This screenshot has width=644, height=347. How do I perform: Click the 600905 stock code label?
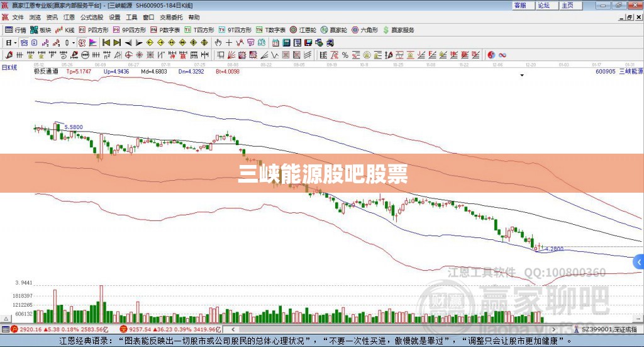coord(606,72)
